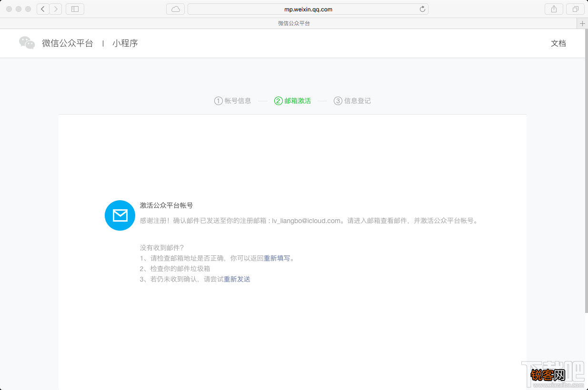Click the 检查你的邮件垃圾箱 line
Screen dimensions: 588x390
175,269
